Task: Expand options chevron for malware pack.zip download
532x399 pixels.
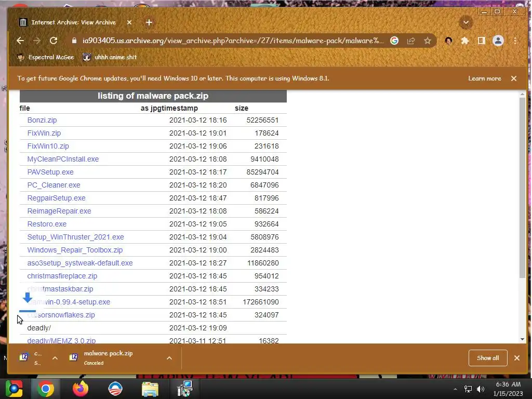Action: tap(169, 358)
